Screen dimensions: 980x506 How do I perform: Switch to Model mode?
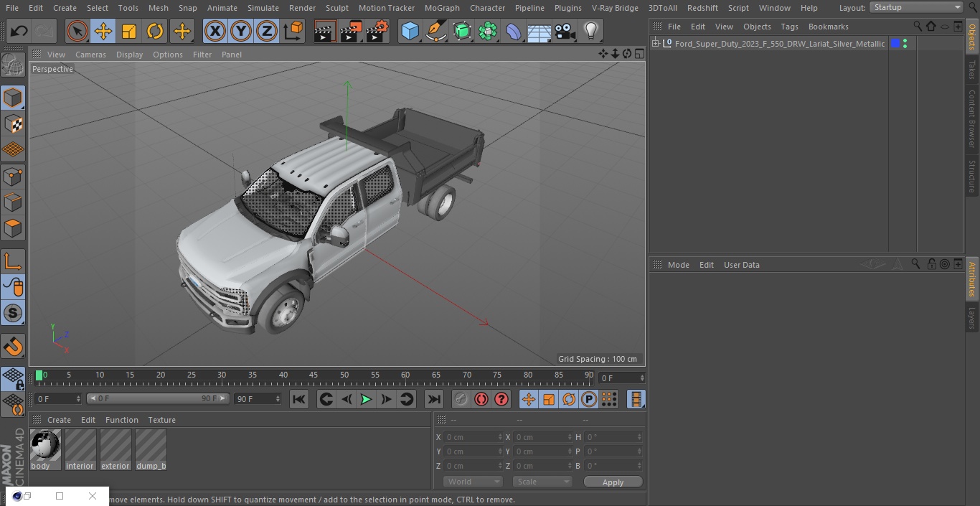(x=13, y=98)
